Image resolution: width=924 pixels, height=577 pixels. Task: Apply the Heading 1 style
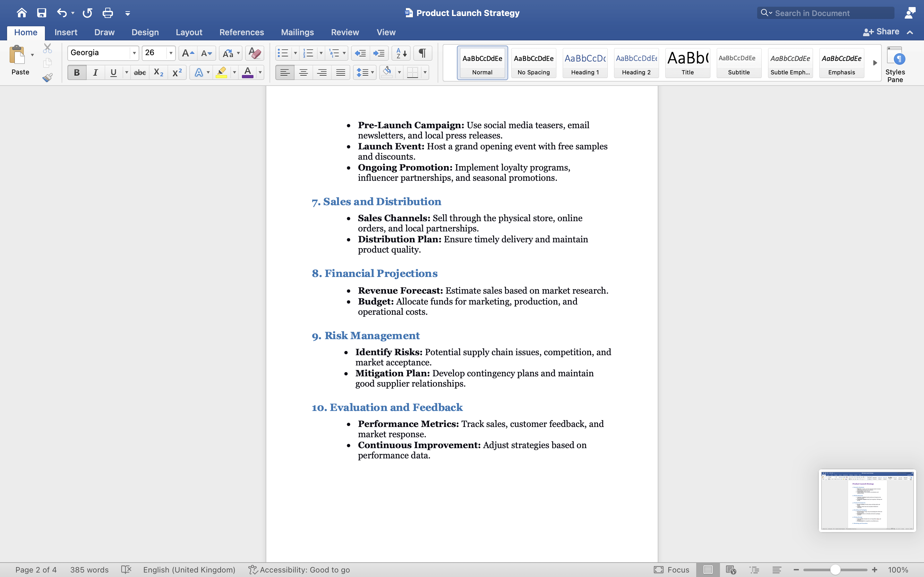(x=585, y=63)
